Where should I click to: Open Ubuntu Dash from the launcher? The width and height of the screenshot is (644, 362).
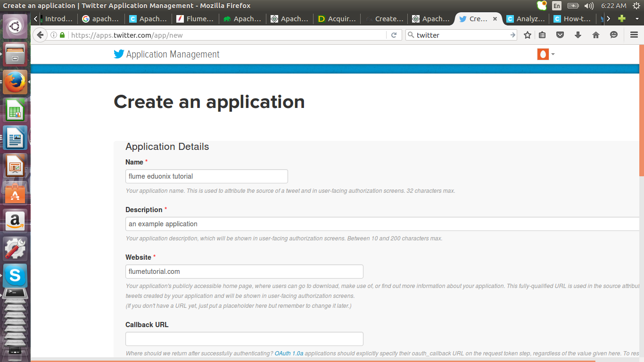(15, 27)
